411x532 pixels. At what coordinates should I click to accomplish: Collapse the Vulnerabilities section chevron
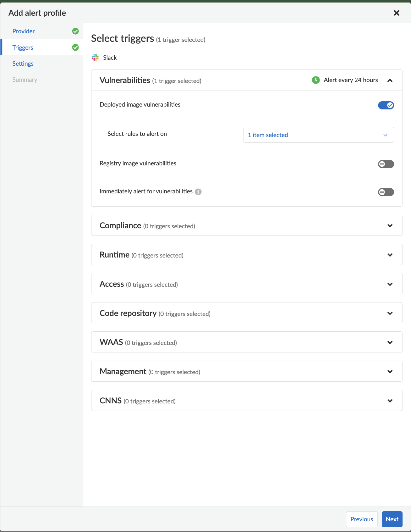390,80
